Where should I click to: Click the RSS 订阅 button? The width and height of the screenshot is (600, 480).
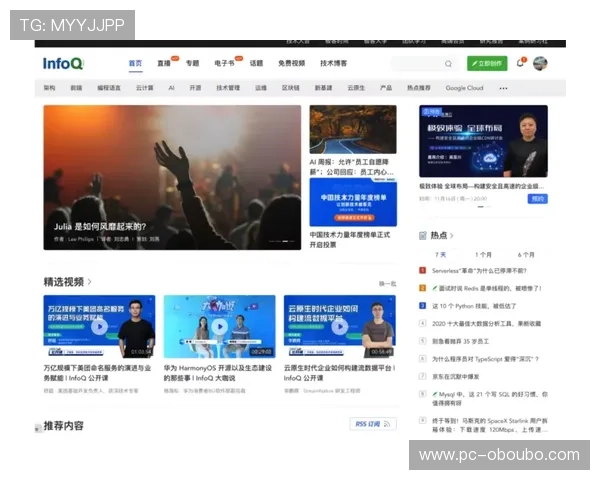(x=373, y=424)
